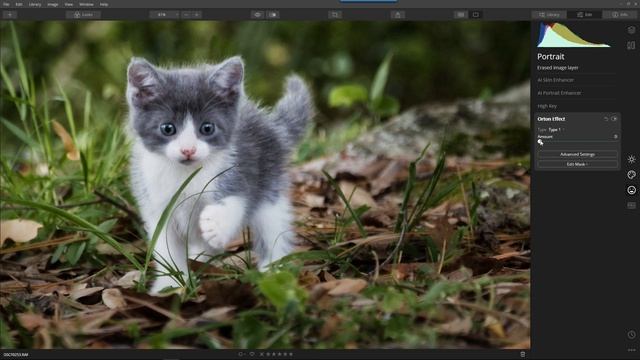
Task: Open the Pro tools icon
Action: 631,206
